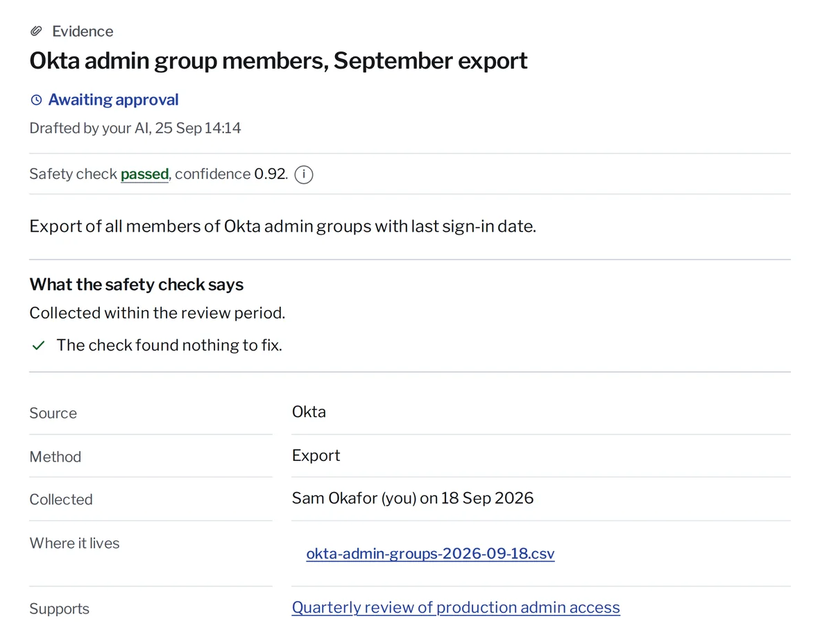Click the clock icon beside Awaiting approval
The height and width of the screenshot is (644, 820).
[x=36, y=100]
